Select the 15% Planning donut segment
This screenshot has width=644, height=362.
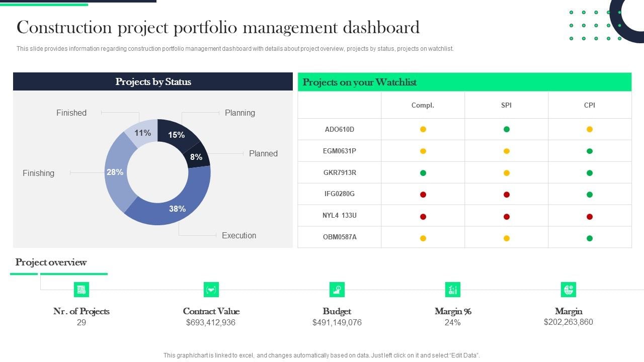point(177,134)
